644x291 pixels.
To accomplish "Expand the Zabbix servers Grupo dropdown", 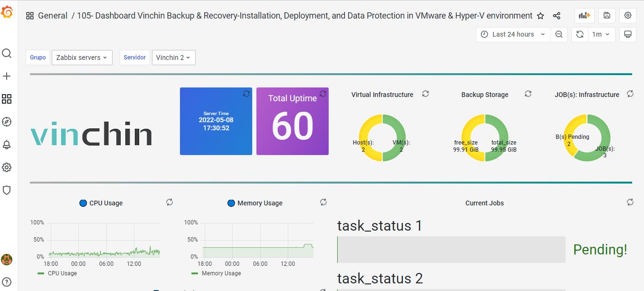I will tap(82, 58).
